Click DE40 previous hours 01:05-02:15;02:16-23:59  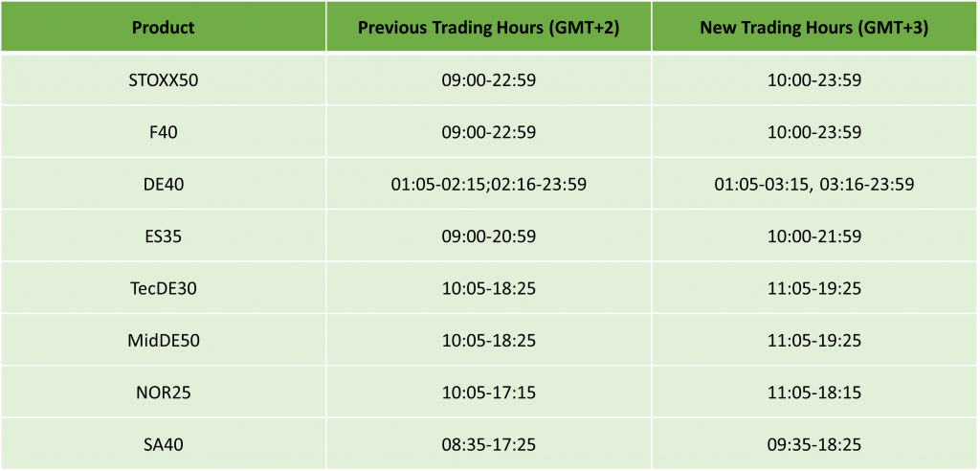pyautogui.click(x=488, y=184)
